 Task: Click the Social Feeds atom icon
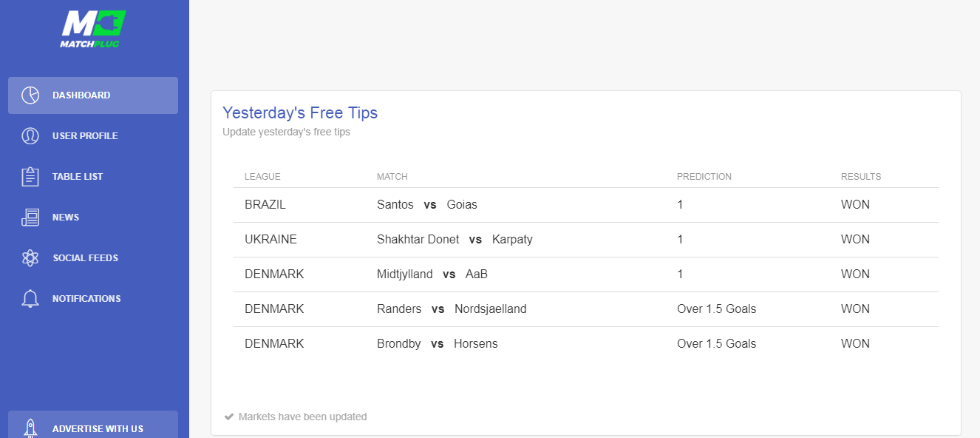click(x=30, y=258)
